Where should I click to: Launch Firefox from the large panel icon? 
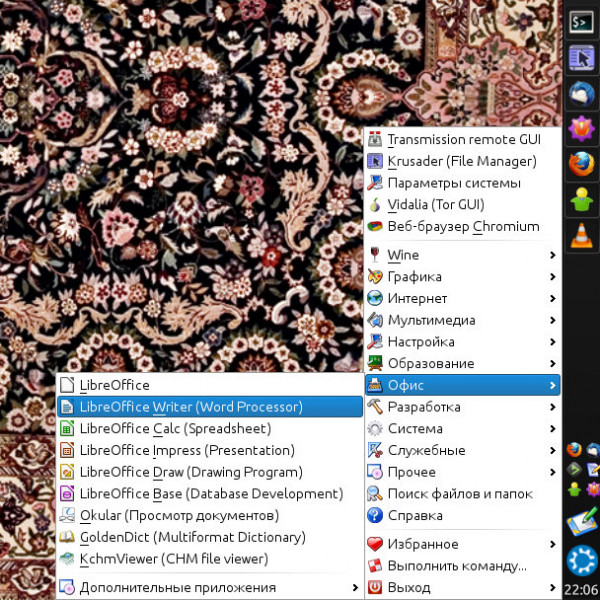coord(581,164)
